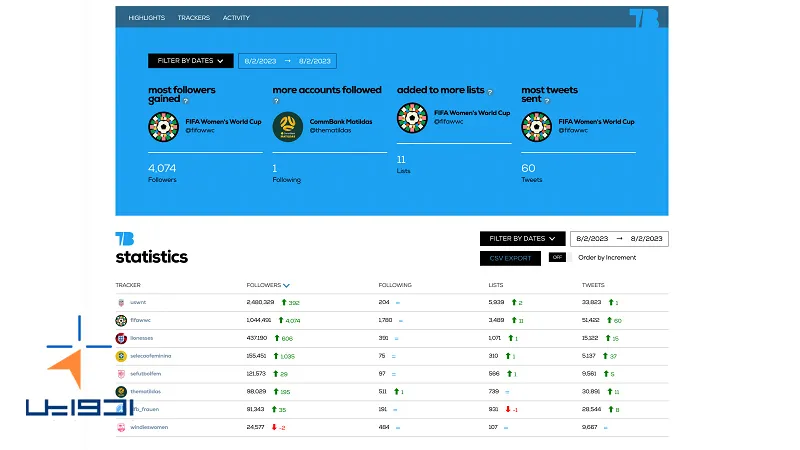Click the lionesses row avatar
Screen dimensions: 800x450
(x=121, y=338)
